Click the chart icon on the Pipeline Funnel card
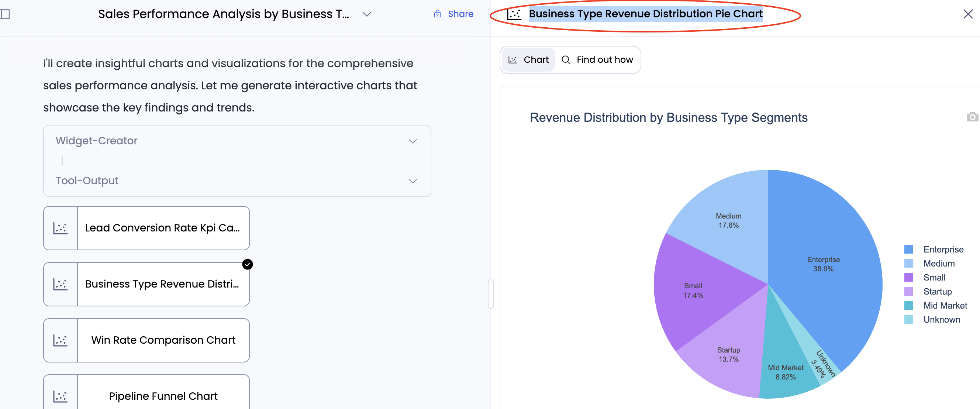 (x=61, y=396)
